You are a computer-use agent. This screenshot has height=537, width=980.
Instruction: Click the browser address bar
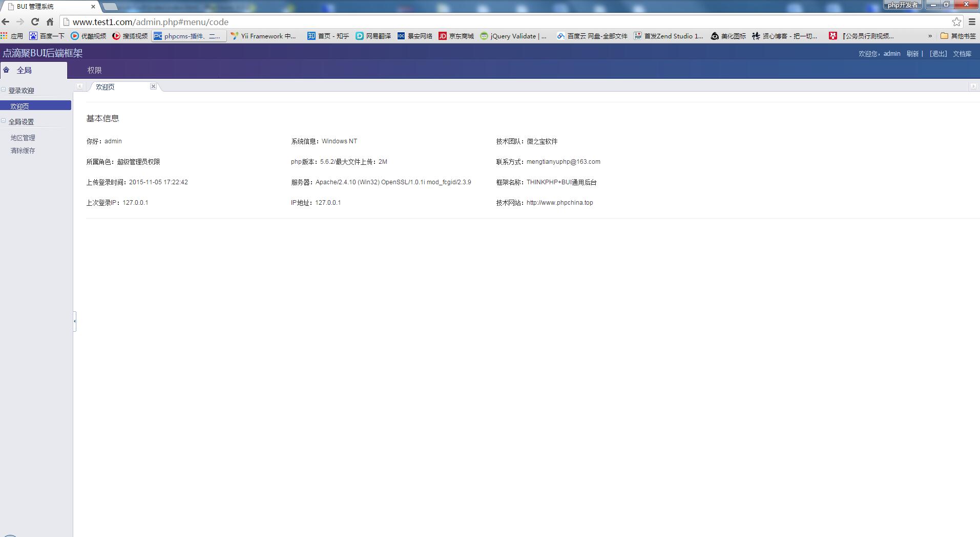[512, 22]
